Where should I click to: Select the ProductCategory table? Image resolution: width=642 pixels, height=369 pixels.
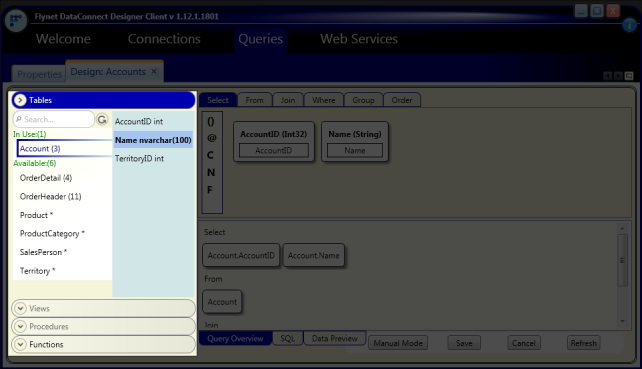point(52,233)
